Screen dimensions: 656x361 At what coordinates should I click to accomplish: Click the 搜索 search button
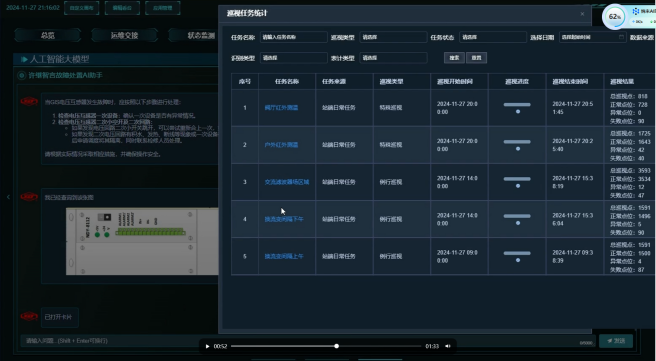pyautogui.click(x=454, y=58)
